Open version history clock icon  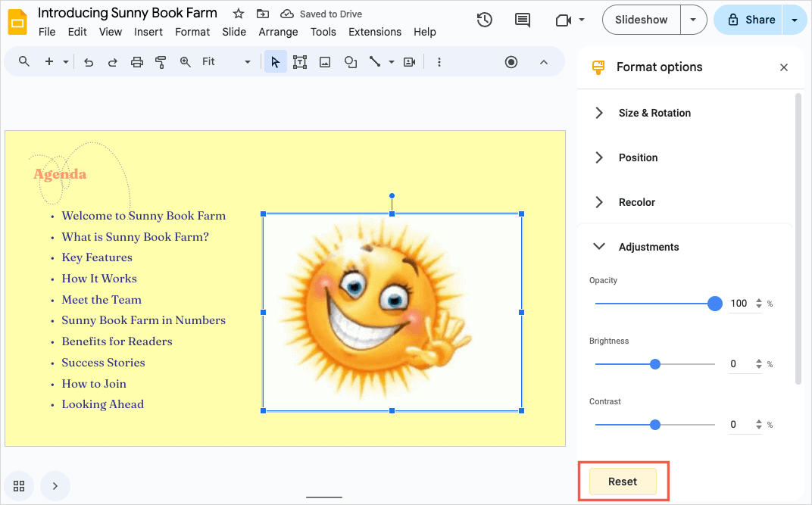pyautogui.click(x=485, y=20)
